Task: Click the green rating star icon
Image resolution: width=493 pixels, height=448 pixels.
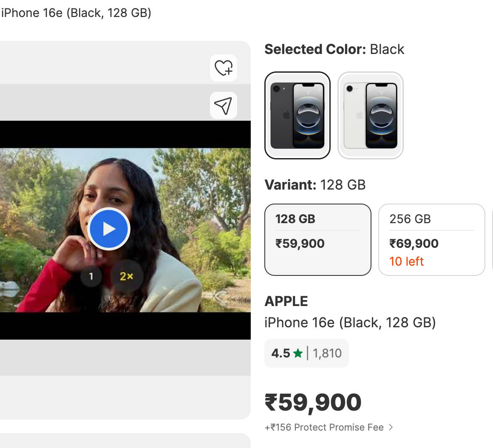Action: point(298,353)
